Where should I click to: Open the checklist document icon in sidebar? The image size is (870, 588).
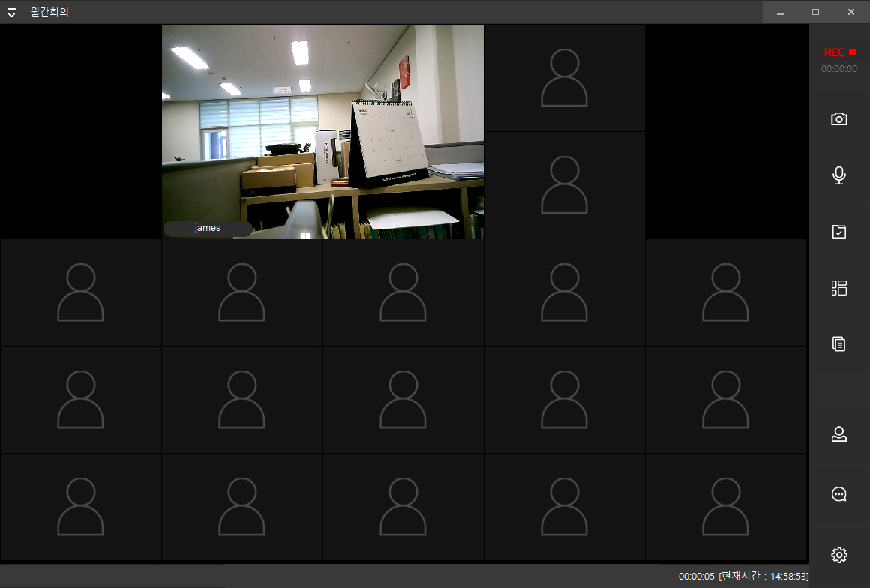point(839,231)
